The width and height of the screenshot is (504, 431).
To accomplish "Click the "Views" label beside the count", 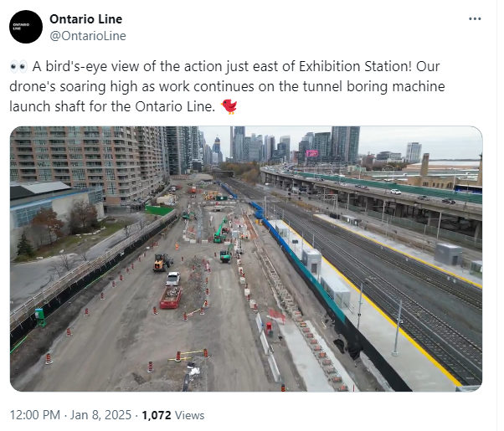I will coord(192,415).
